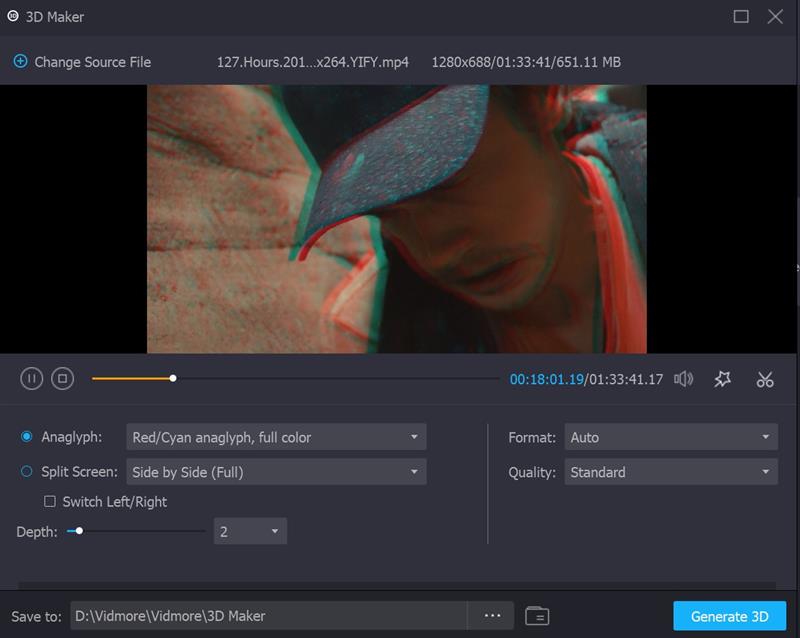Maximize the 3D Maker window
This screenshot has width=800, height=638.
[x=741, y=16]
